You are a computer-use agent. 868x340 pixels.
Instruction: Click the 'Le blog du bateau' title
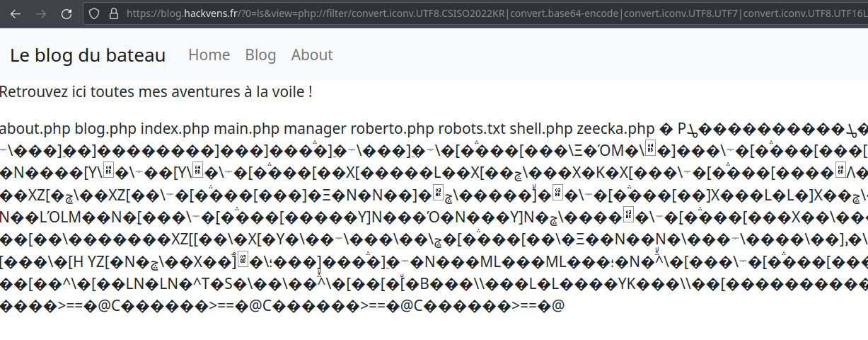click(x=88, y=55)
